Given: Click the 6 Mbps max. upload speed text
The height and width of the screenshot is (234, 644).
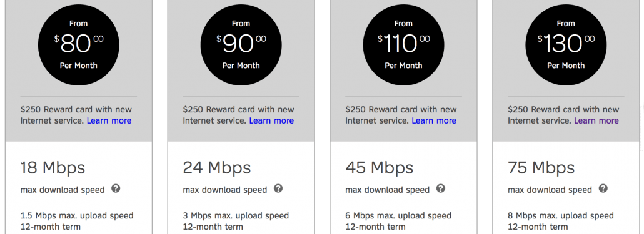Looking at the screenshot, I should (x=398, y=215).
